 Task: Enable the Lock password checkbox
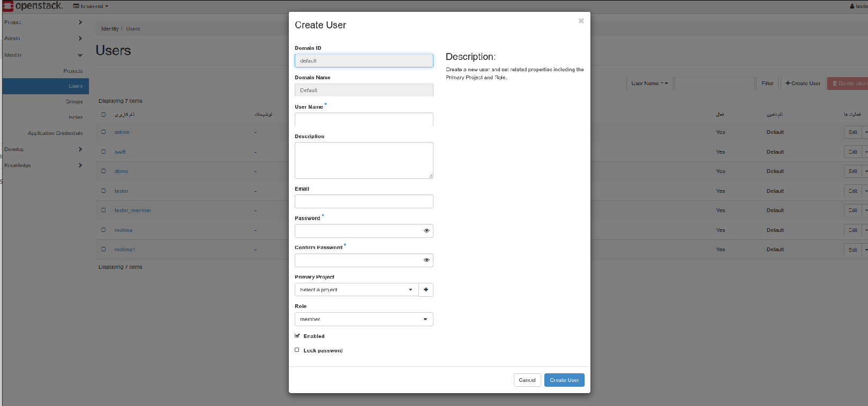[x=297, y=350]
